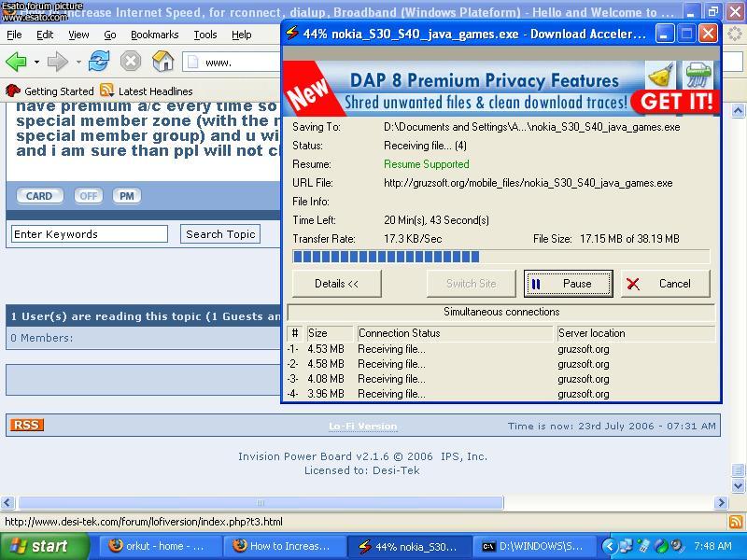Open the Latest Headlines live bookmark

(x=147, y=91)
